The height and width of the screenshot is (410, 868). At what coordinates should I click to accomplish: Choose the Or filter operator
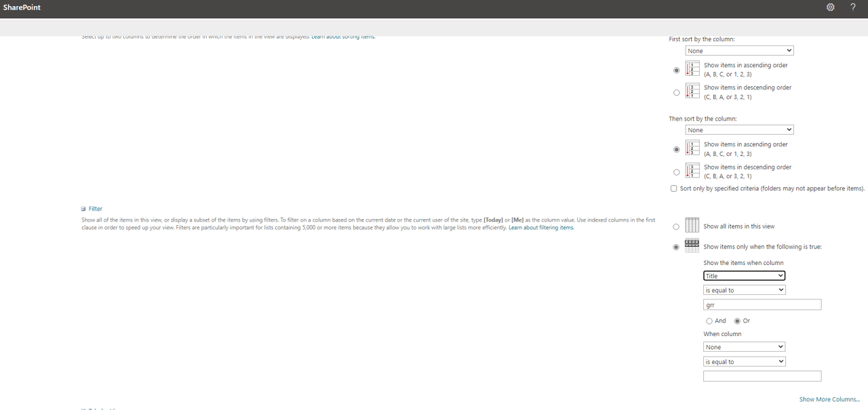[x=737, y=321]
